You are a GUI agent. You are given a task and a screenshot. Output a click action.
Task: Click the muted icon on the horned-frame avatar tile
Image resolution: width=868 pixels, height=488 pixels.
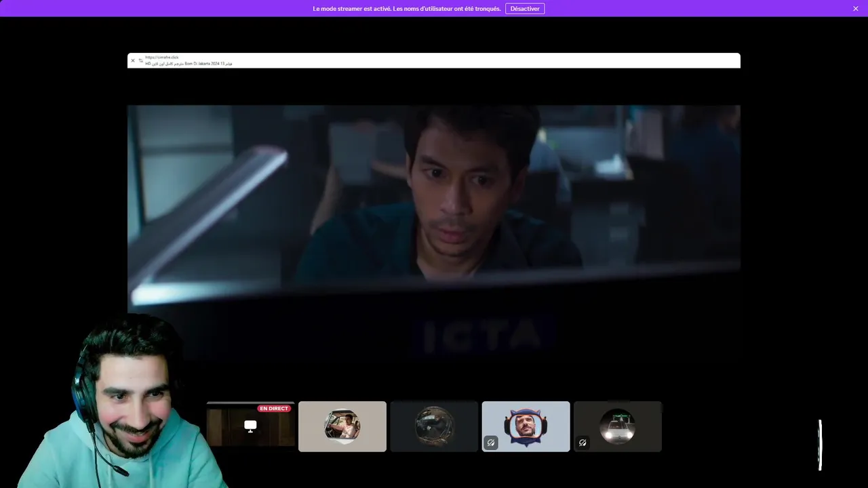tap(491, 443)
